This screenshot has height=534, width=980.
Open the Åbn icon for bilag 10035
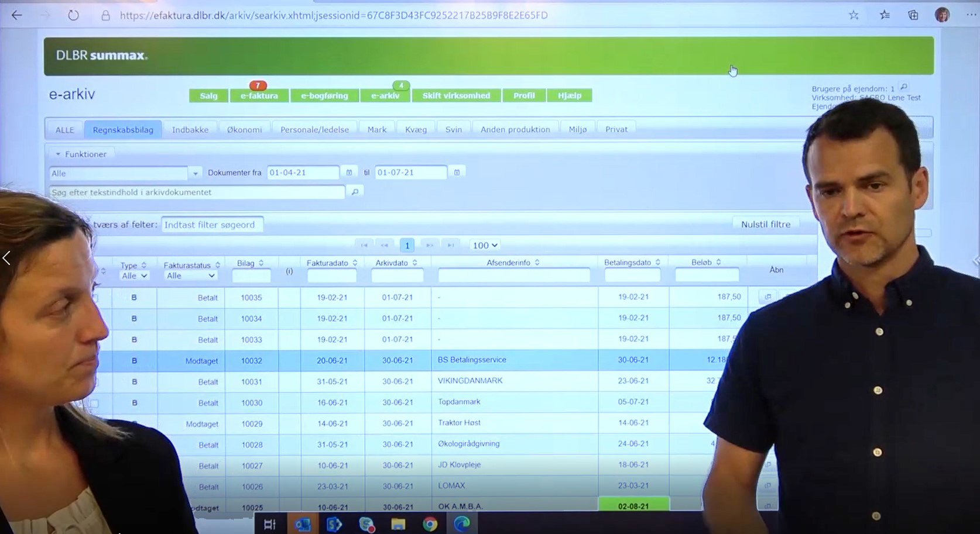(x=768, y=297)
